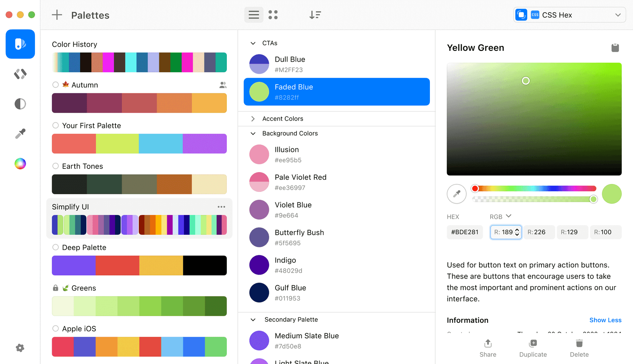This screenshot has width=633, height=364.
Task: Click the Apple iOS swatch strip
Action: 139,347
